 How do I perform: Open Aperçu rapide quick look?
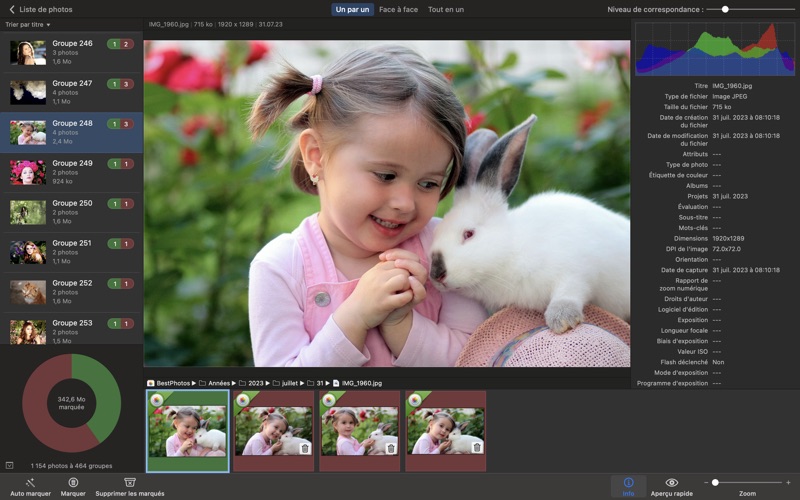point(671,487)
